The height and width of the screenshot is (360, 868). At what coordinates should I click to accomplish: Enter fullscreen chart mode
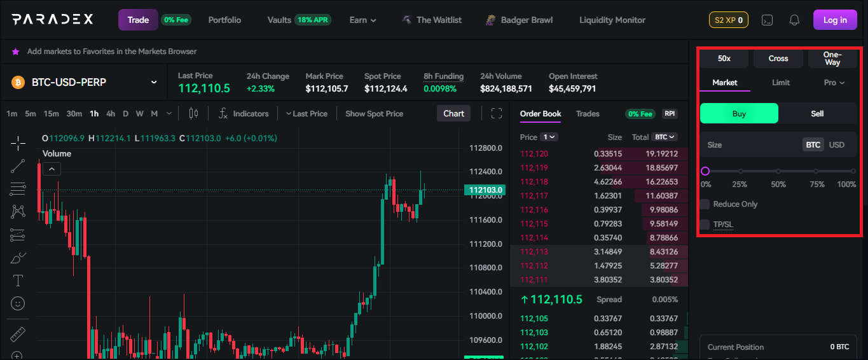point(497,113)
